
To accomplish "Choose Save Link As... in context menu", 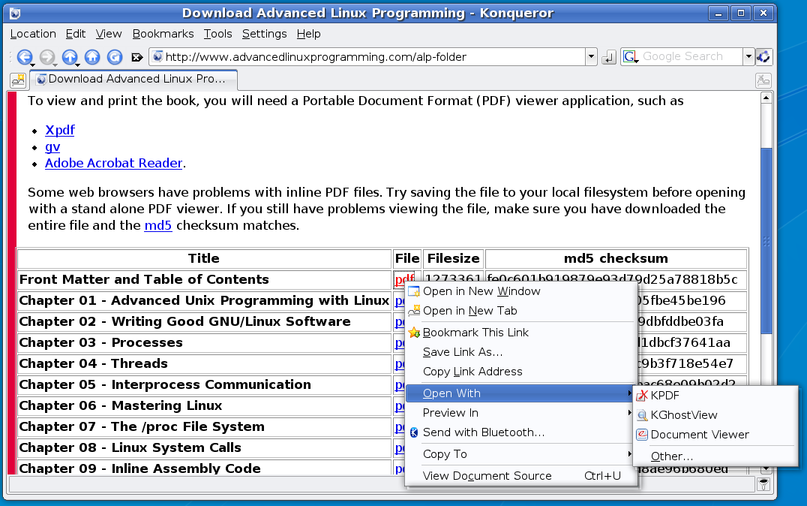I will tap(520, 352).
